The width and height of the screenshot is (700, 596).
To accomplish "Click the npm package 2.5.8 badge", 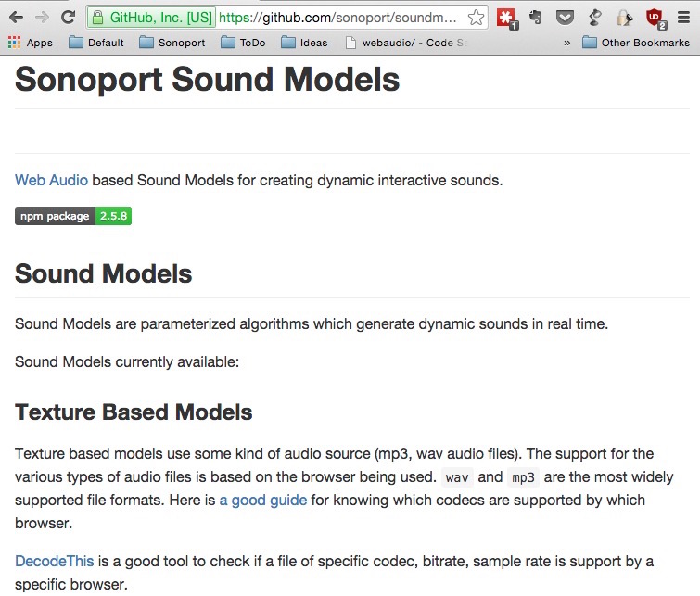I will click(73, 216).
